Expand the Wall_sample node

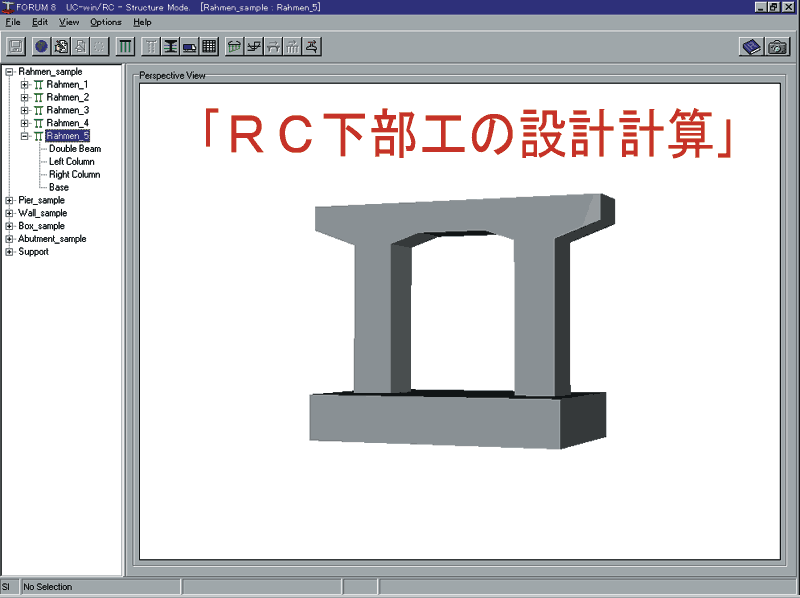coord(9,213)
